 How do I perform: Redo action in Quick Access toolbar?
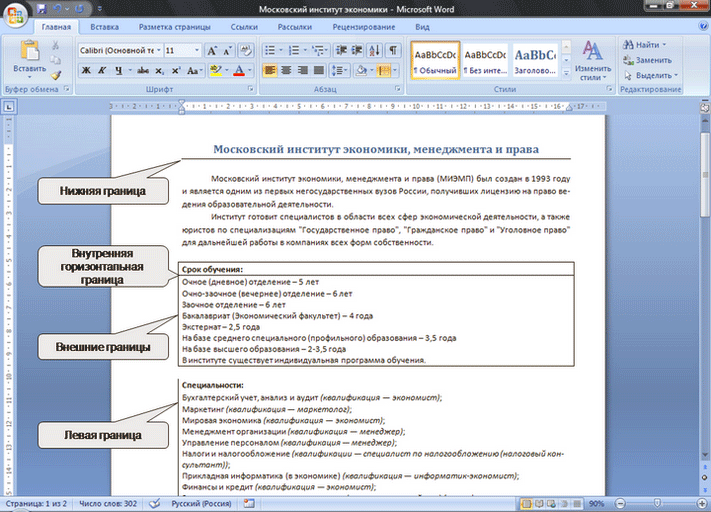click(79, 9)
